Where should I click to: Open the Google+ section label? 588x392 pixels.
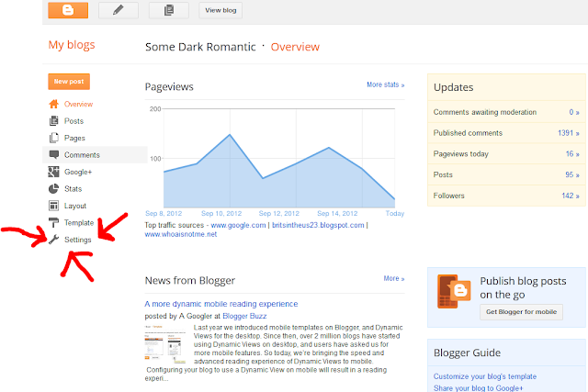pyautogui.click(x=78, y=172)
